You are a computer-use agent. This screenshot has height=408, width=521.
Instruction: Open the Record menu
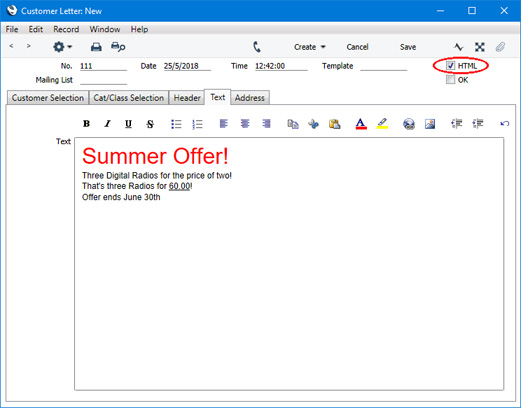[66, 29]
